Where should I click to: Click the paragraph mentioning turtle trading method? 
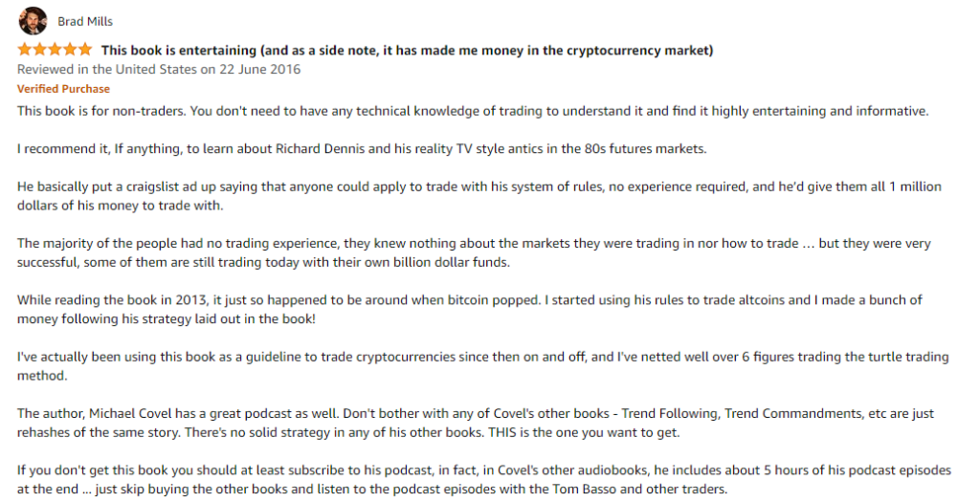(x=482, y=366)
